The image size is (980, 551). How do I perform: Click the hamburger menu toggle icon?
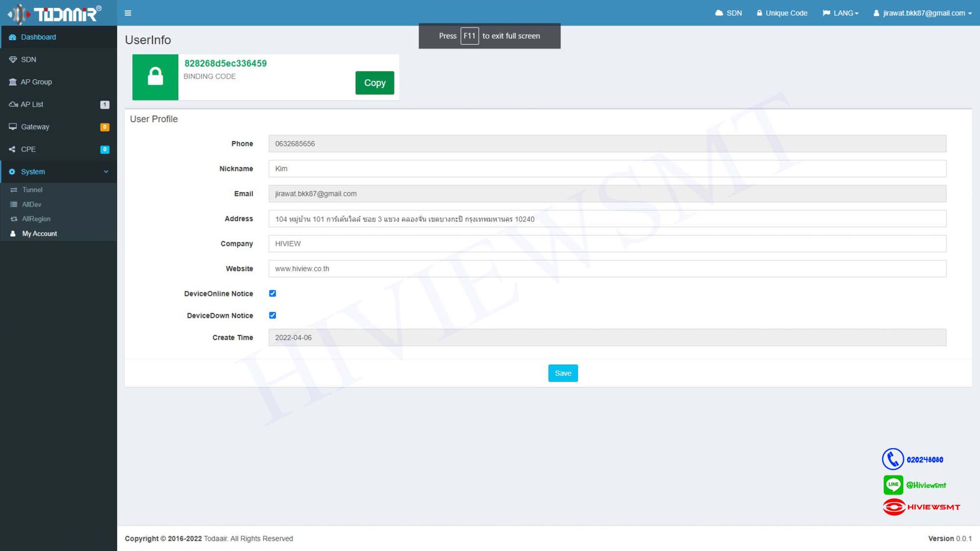[128, 13]
